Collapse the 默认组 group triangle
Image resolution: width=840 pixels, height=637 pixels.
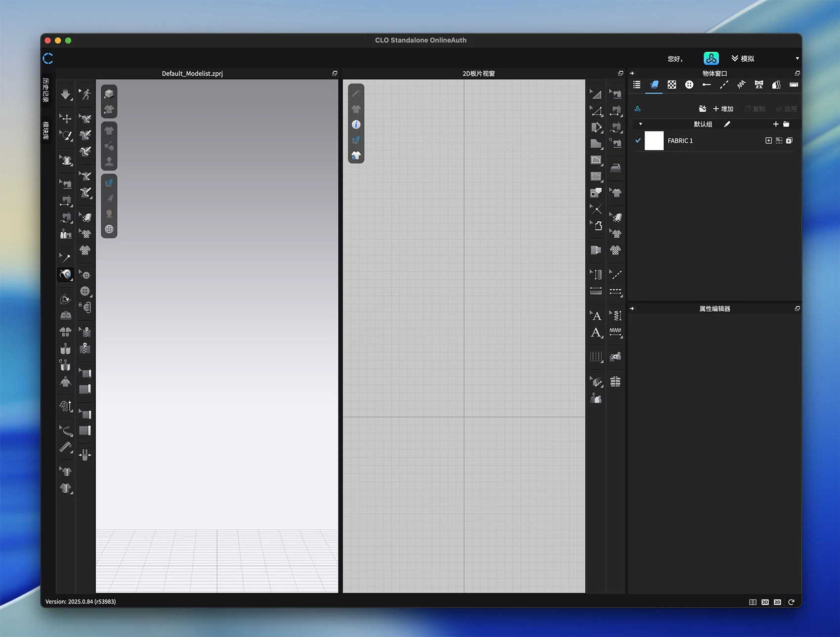[640, 124]
